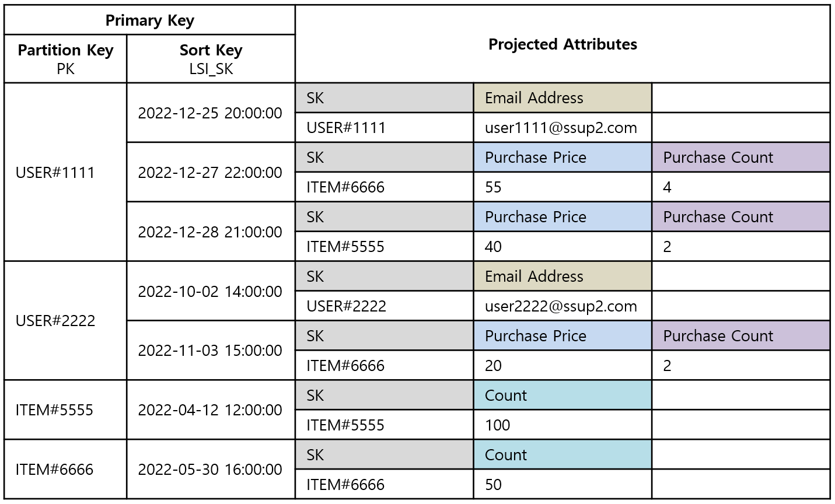Viewport: 835px width, 504px height.
Task: Select the first beige Email Address label
Action: click(x=563, y=98)
